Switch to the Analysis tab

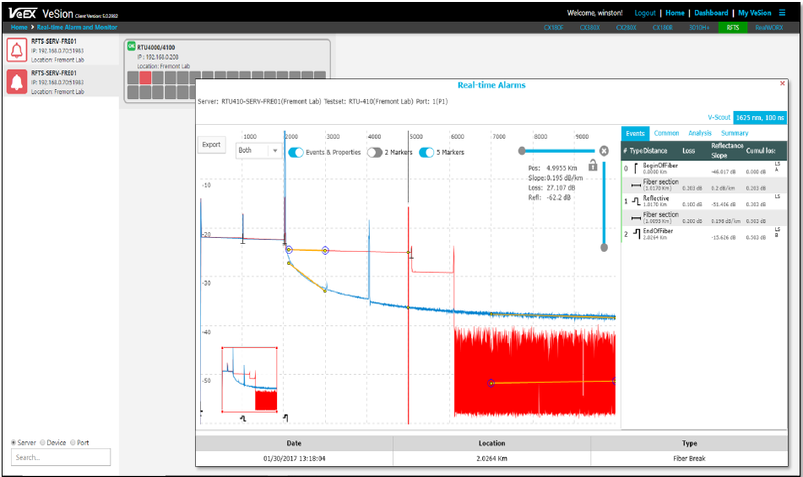pyautogui.click(x=700, y=133)
